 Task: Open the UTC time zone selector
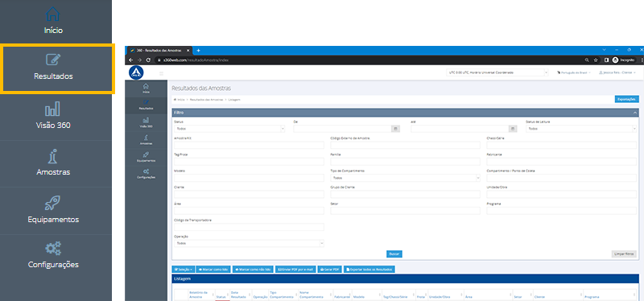click(x=497, y=72)
